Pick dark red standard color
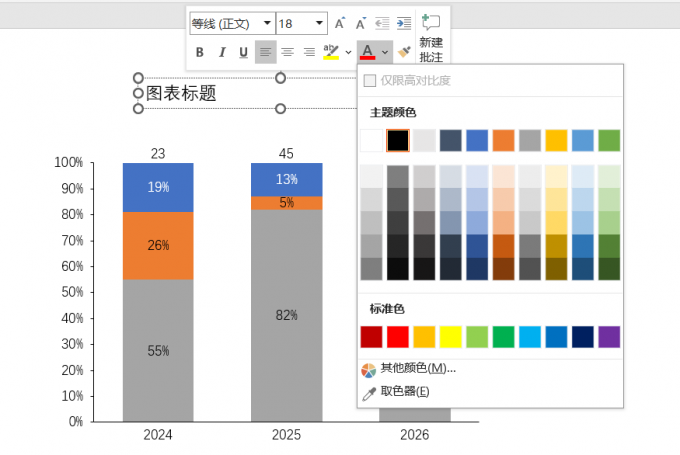 [371, 337]
